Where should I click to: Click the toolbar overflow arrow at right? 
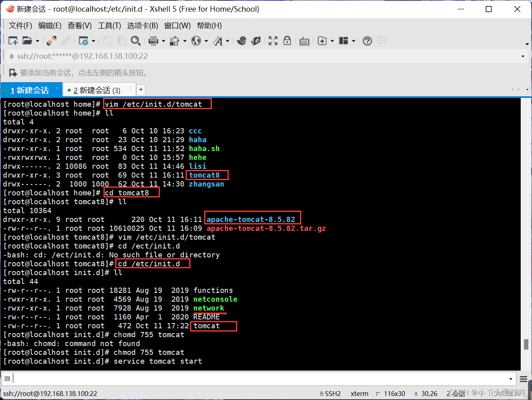click(x=527, y=44)
